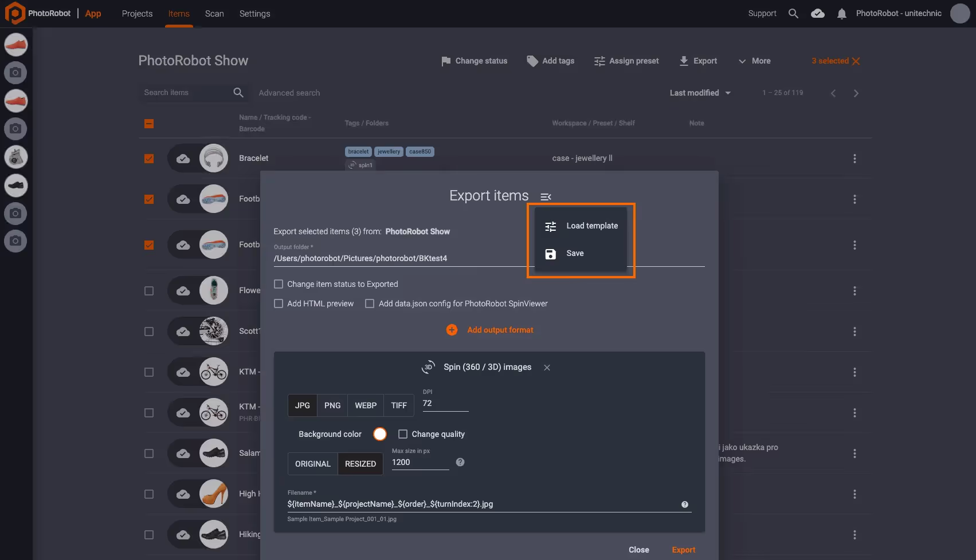Choose Load template from the menu
The height and width of the screenshot is (560, 976).
tap(581, 226)
